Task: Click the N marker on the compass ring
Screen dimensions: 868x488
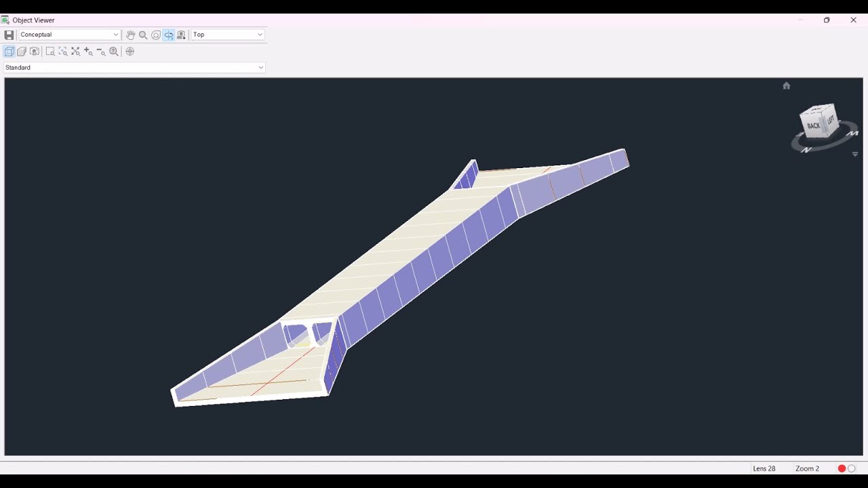Action: [x=806, y=150]
